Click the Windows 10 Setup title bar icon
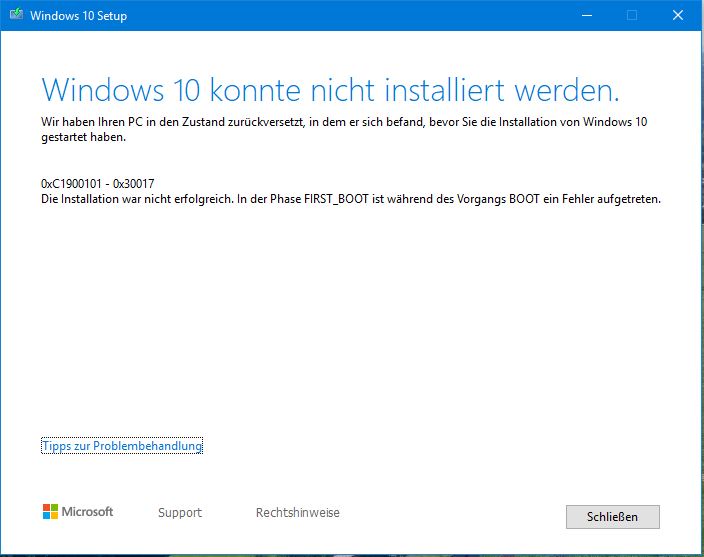Viewport: 704px width, 557px height. tap(17, 15)
